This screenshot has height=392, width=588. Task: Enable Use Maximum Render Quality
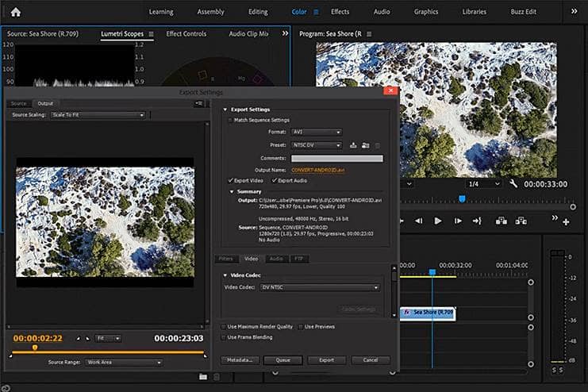[222, 326]
